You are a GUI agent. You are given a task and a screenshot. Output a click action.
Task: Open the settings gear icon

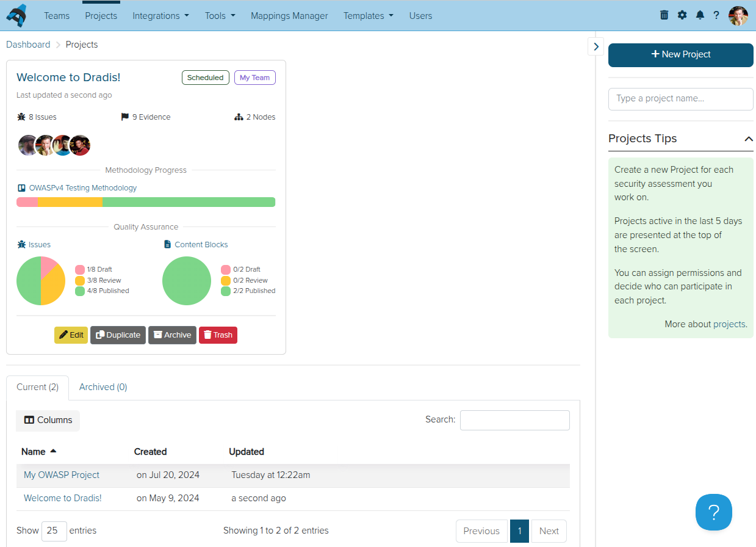(682, 15)
